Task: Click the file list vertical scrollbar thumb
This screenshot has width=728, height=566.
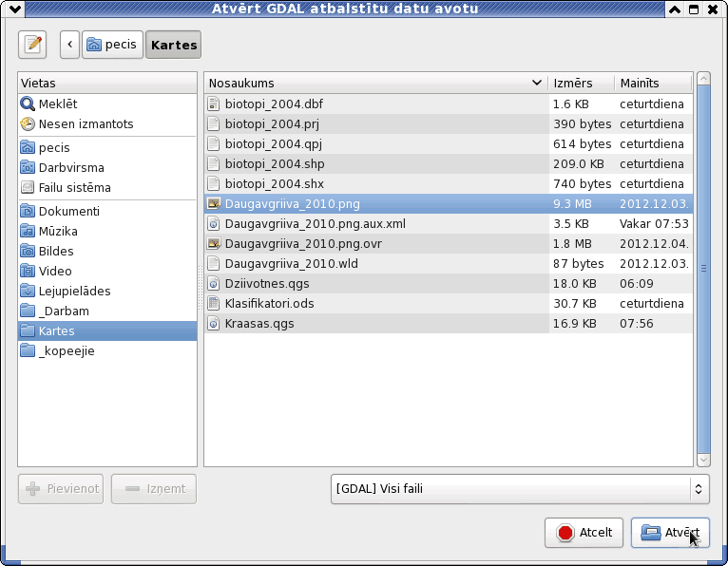Action: [x=703, y=269]
